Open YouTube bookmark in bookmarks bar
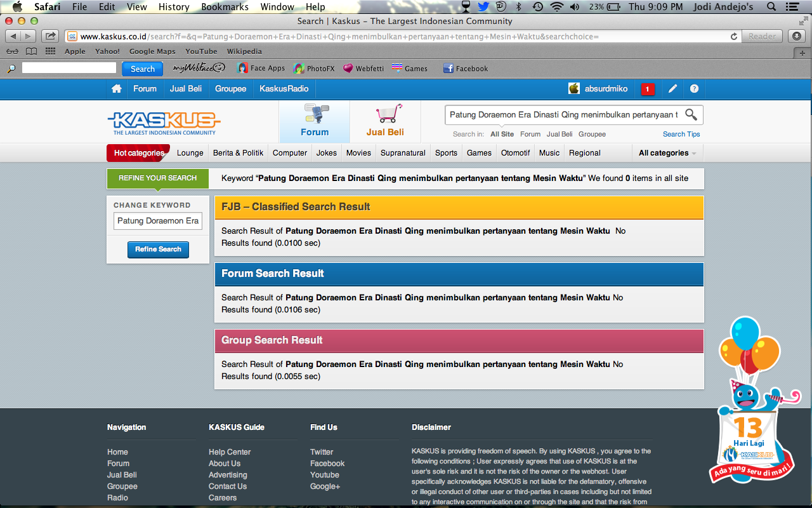 coord(201,51)
